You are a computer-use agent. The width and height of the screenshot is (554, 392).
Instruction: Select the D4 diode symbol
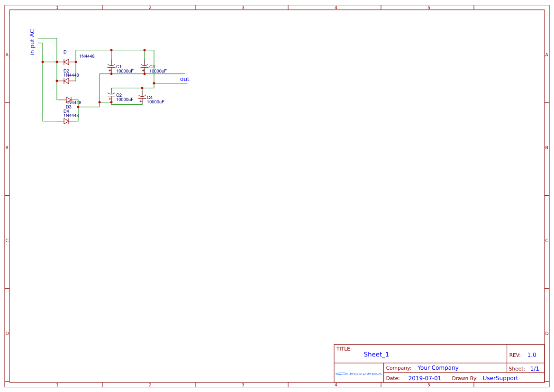point(66,121)
